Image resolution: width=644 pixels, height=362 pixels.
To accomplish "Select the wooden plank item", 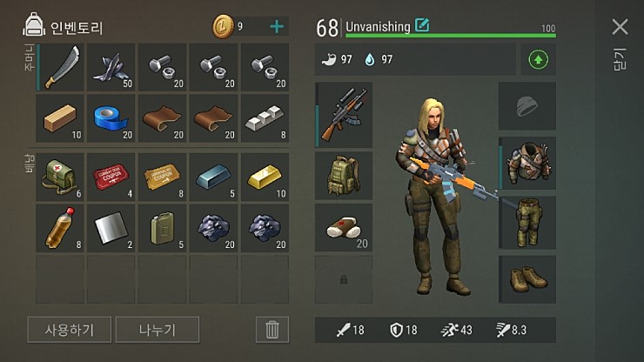I will point(60,118).
